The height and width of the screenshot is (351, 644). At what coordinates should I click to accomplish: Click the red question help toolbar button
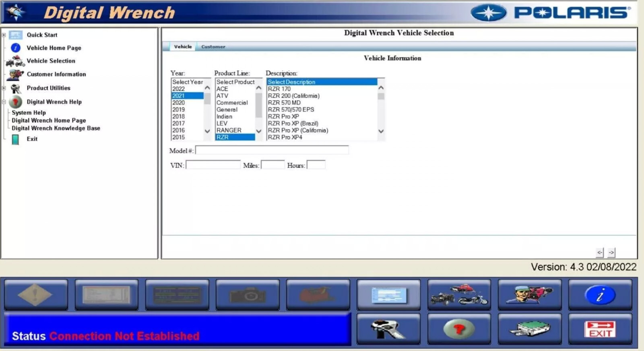(x=459, y=329)
